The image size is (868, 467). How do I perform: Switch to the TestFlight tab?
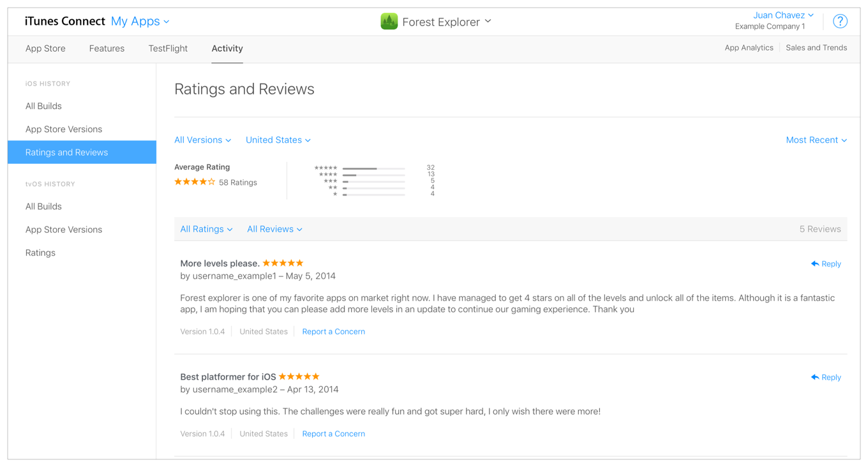click(x=168, y=48)
